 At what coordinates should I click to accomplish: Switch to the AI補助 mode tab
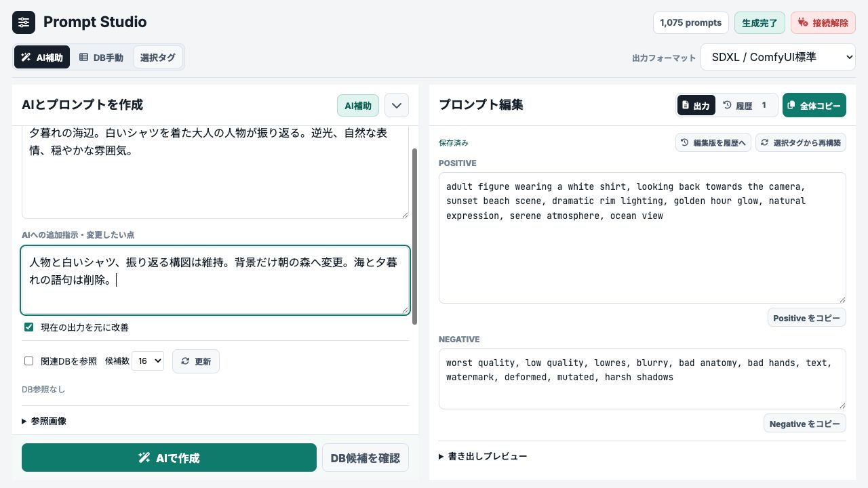pos(42,58)
